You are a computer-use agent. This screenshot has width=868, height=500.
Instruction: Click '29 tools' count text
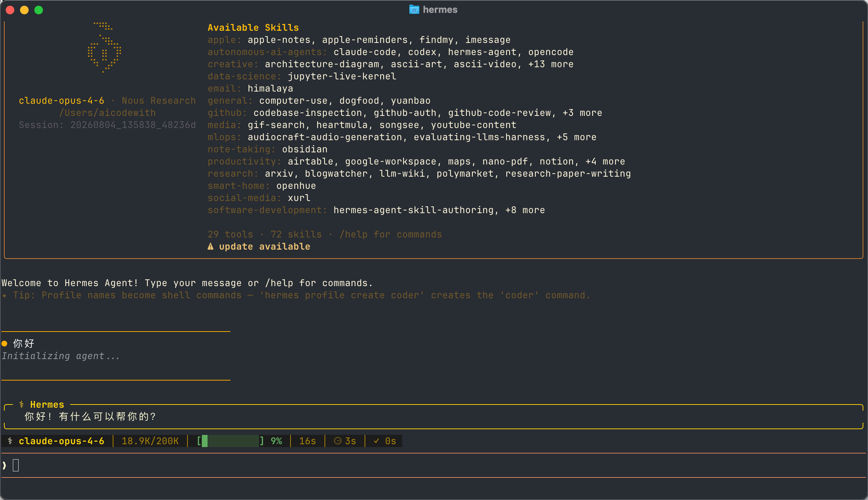click(230, 234)
